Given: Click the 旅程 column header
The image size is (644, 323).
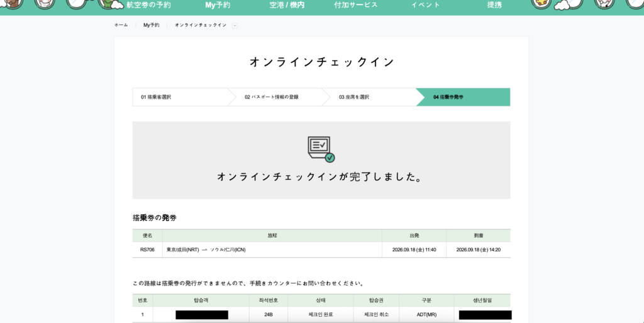Looking at the screenshot, I should click(x=272, y=236).
